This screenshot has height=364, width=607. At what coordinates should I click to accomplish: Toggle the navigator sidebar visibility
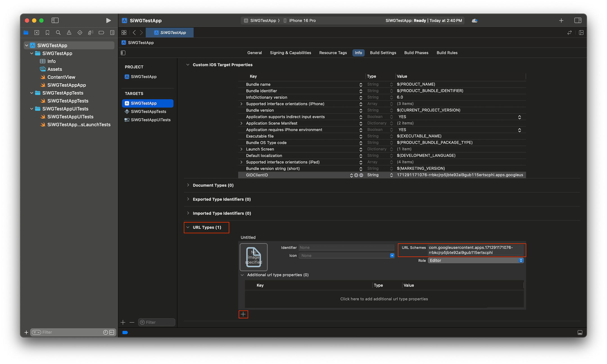(x=55, y=20)
